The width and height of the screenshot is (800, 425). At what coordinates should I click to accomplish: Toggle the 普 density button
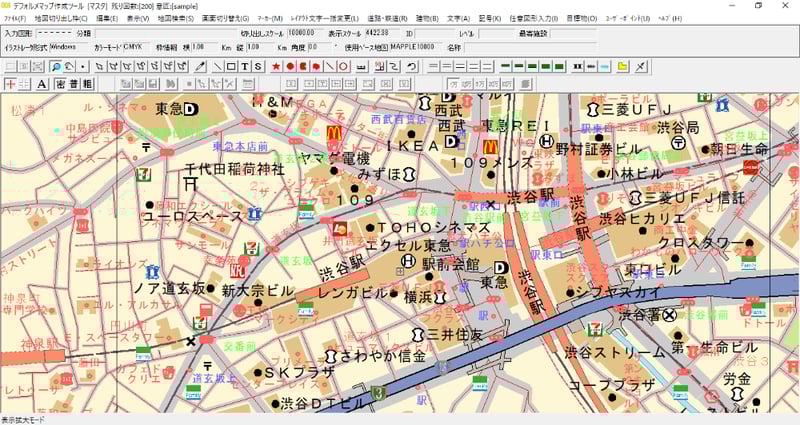74,83
